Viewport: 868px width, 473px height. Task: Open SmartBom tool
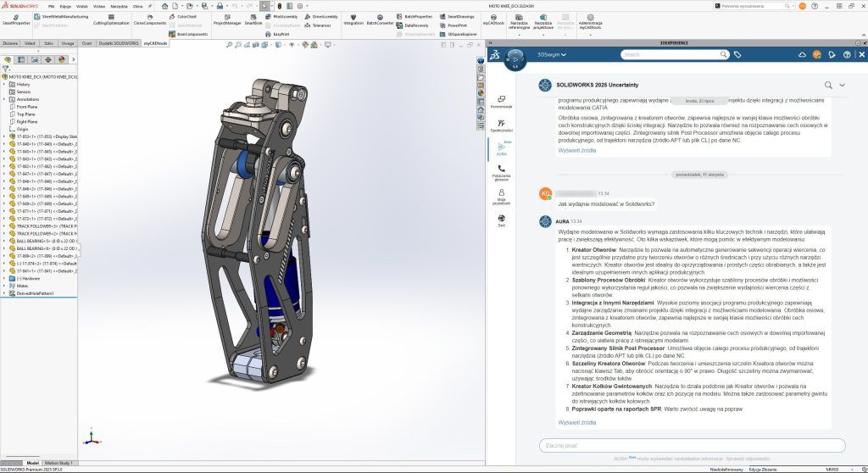coord(253,20)
